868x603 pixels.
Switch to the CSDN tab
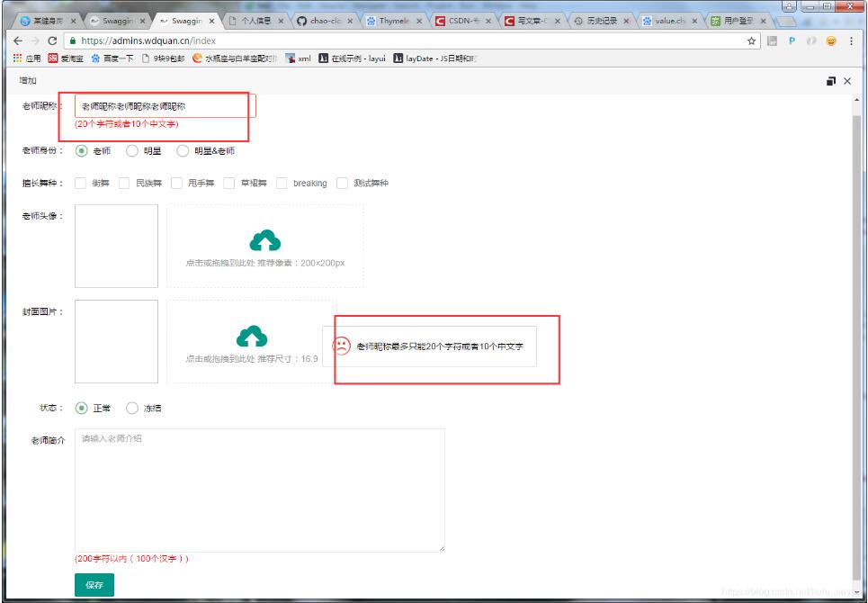click(463, 21)
